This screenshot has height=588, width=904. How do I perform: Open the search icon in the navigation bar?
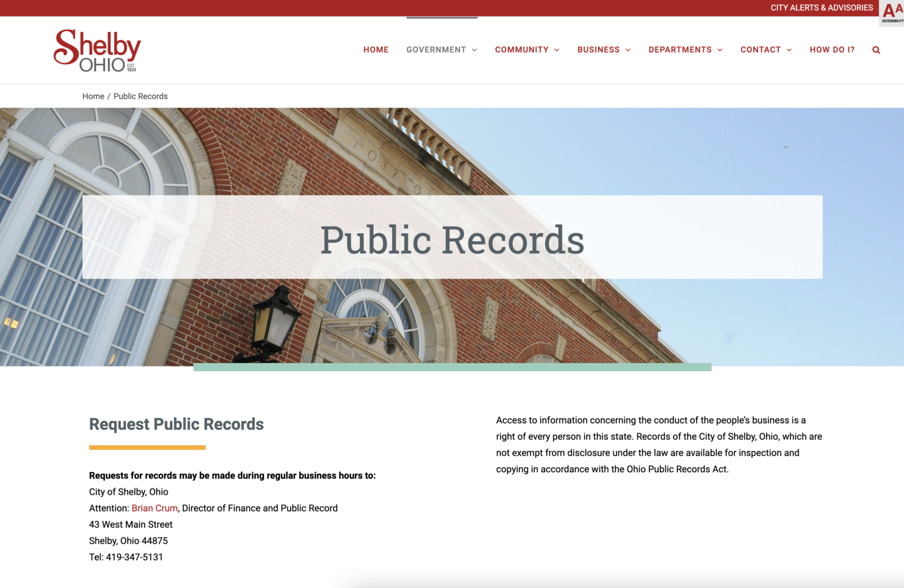click(x=876, y=50)
